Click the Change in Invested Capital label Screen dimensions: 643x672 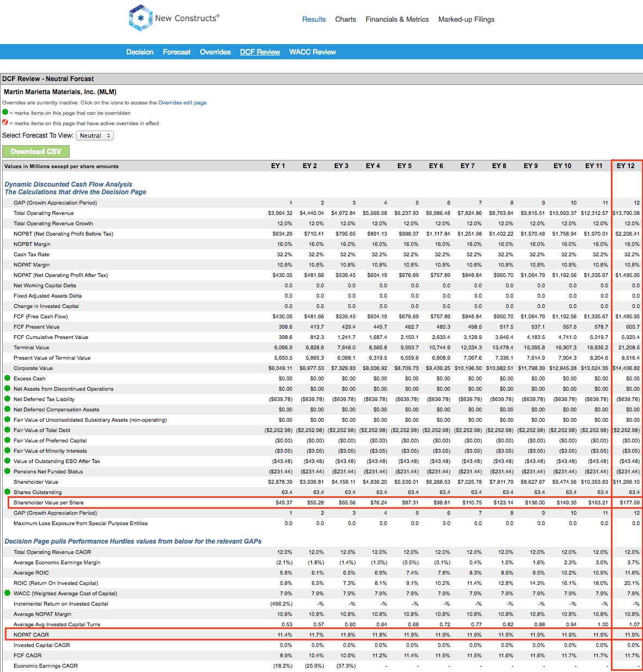46,306
